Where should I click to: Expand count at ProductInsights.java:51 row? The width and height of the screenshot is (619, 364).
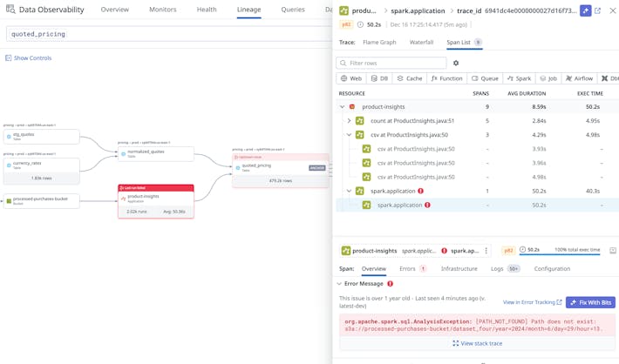[349, 121]
